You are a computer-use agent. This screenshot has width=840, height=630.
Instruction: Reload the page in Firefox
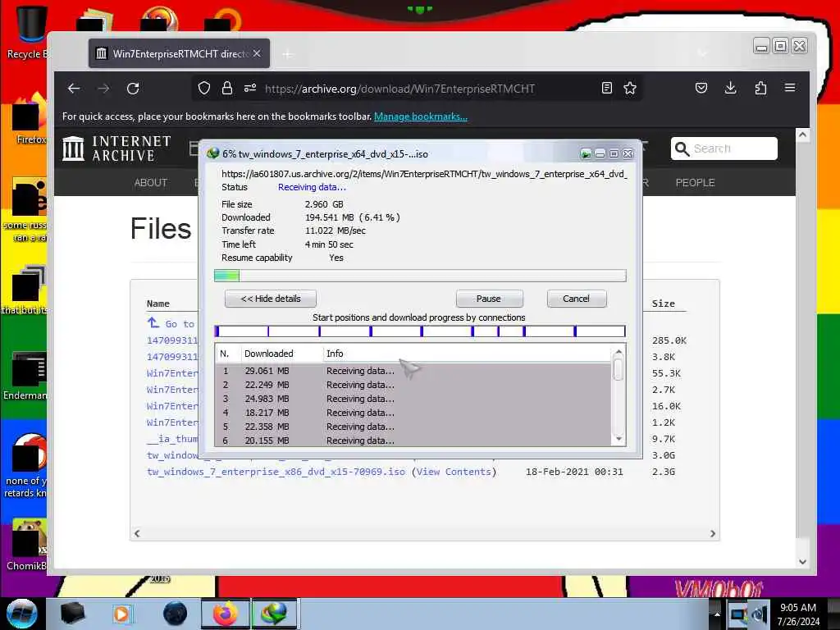(133, 89)
